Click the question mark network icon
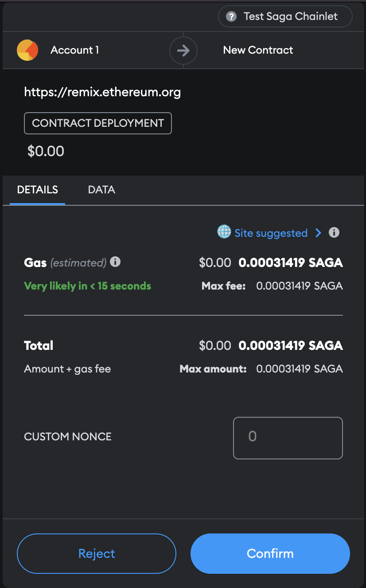The image size is (366, 588). click(x=231, y=17)
